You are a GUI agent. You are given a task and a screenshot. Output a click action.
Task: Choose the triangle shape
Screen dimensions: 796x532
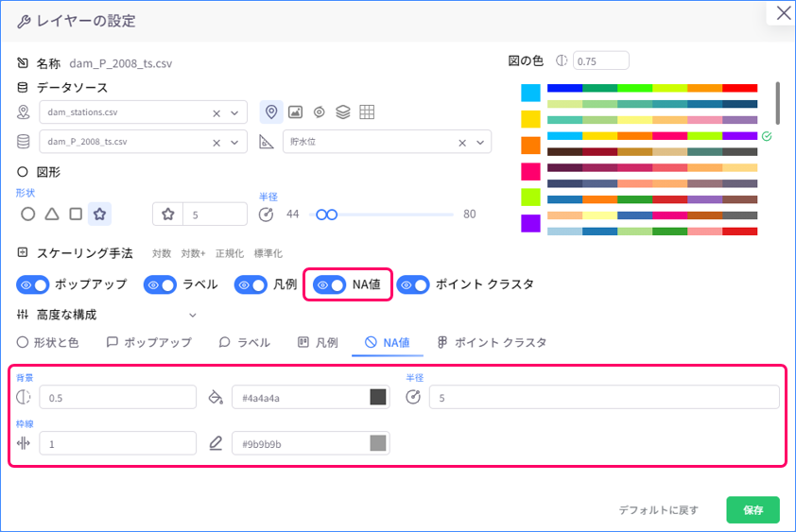click(52, 215)
